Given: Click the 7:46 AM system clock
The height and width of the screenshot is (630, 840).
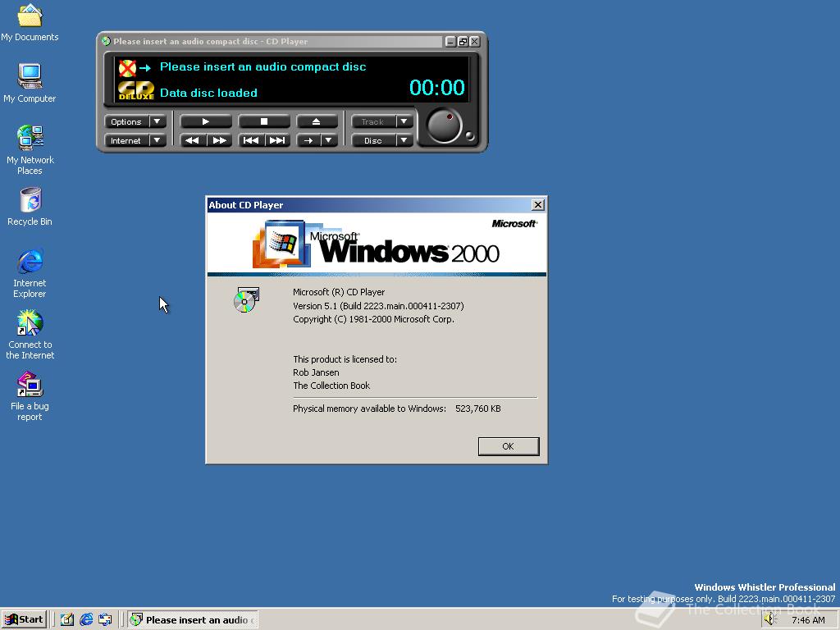Looking at the screenshot, I should point(808,620).
